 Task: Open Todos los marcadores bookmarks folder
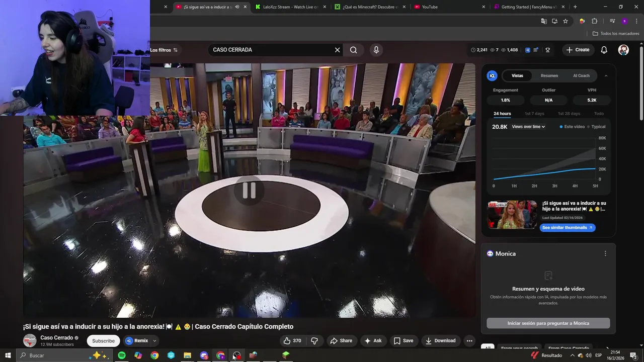(616, 34)
